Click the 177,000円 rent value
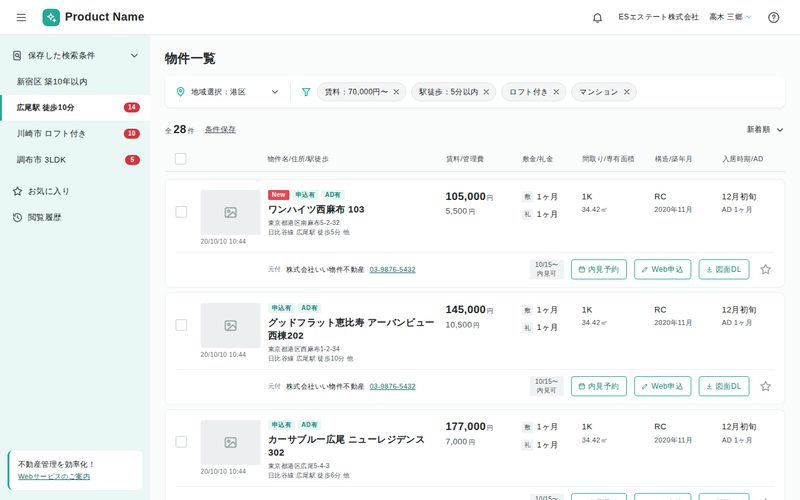The width and height of the screenshot is (800, 500). coord(469,427)
